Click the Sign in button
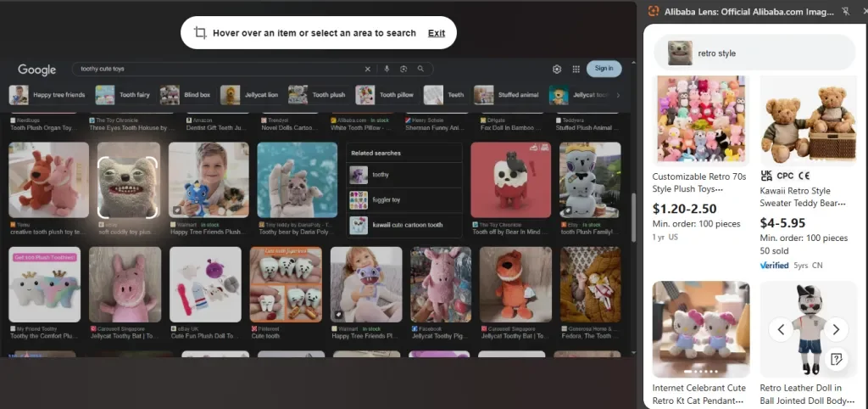 (x=604, y=69)
